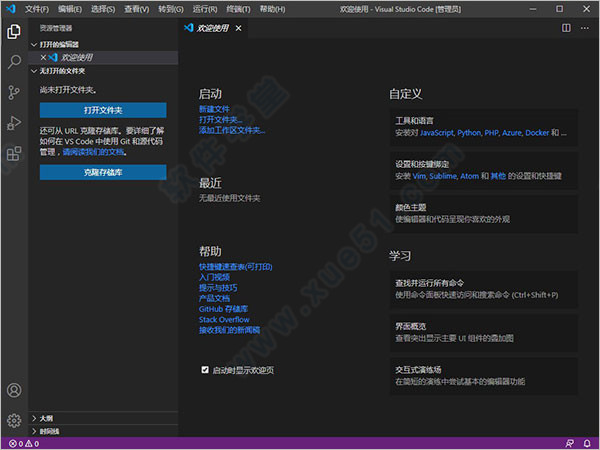This screenshot has width=600, height=450.
Task: Click the 设置和按键绑定 card heading
Action: pos(422,164)
